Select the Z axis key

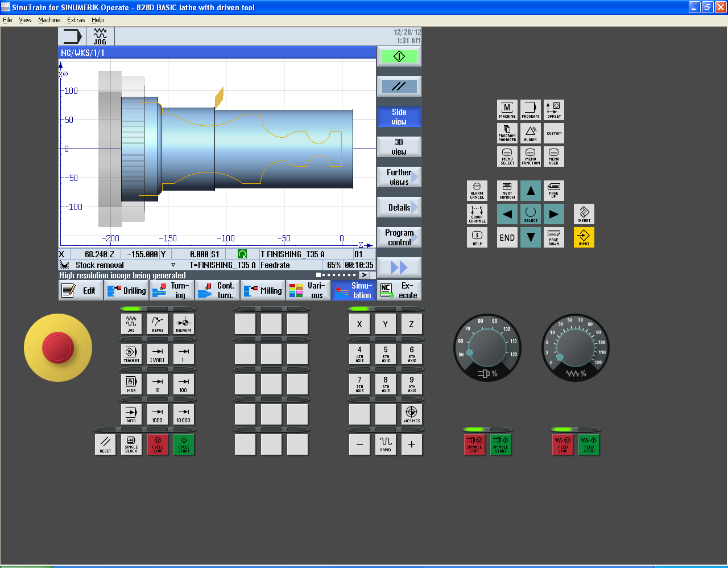412,324
